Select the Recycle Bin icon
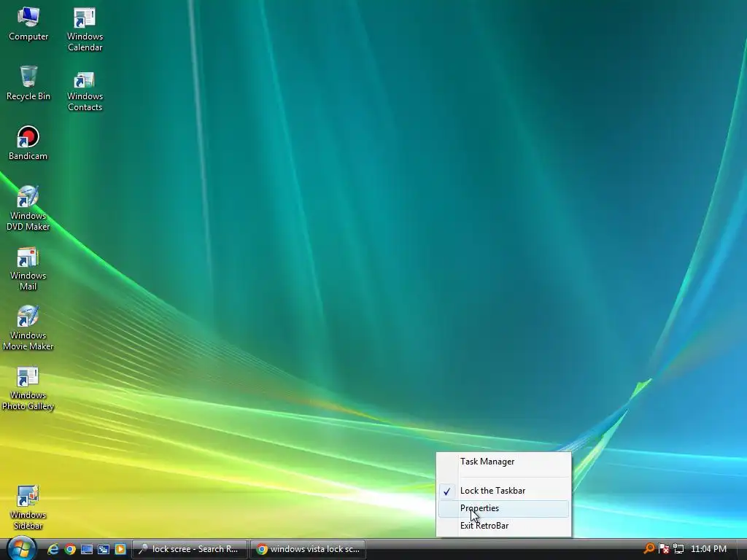 pyautogui.click(x=28, y=83)
